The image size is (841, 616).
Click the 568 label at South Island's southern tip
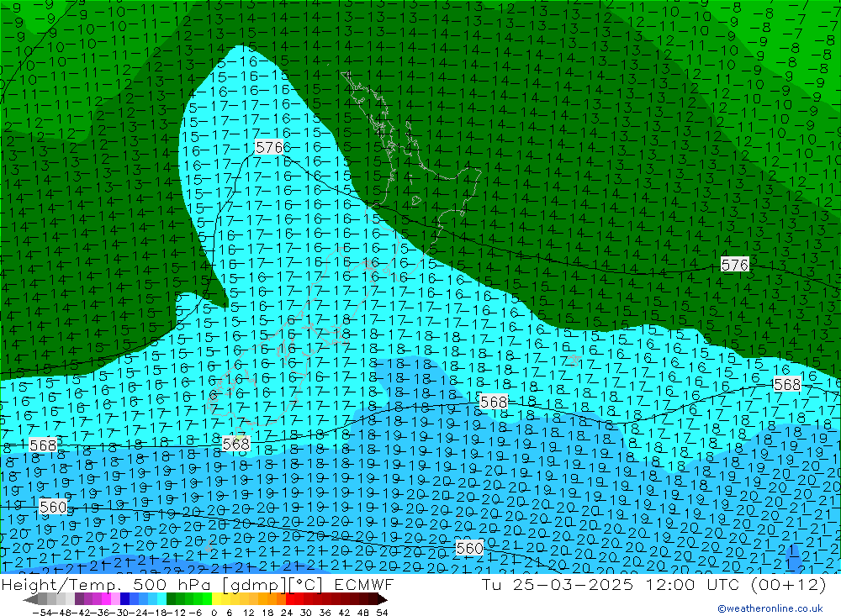click(x=236, y=444)
